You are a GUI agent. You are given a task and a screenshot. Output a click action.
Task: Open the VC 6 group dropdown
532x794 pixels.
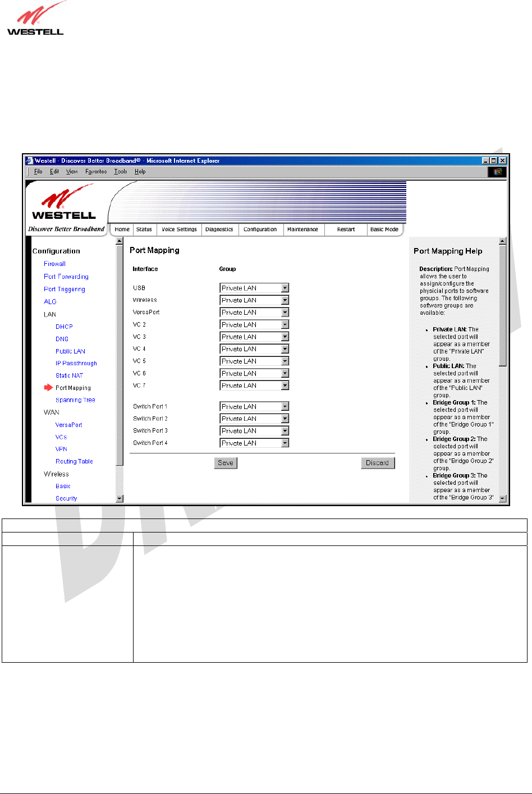click(254, 373)
